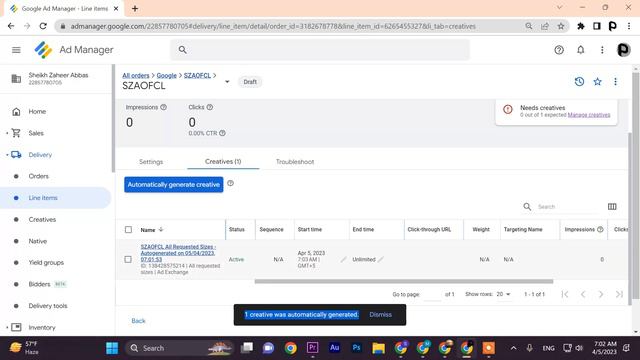Edit the creative start time pencil
This screenshot has height=360, width=640.
344,259
